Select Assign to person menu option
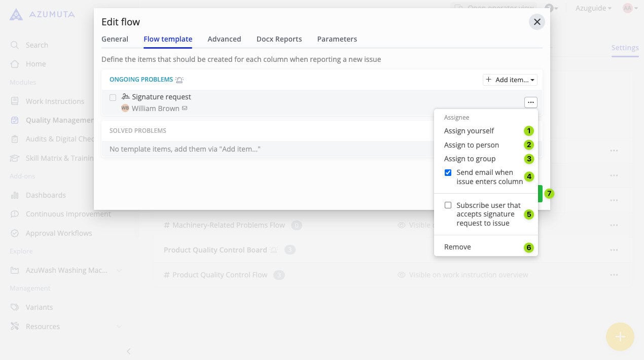This screenshot has height=360, width=644. tap(472, 145)
